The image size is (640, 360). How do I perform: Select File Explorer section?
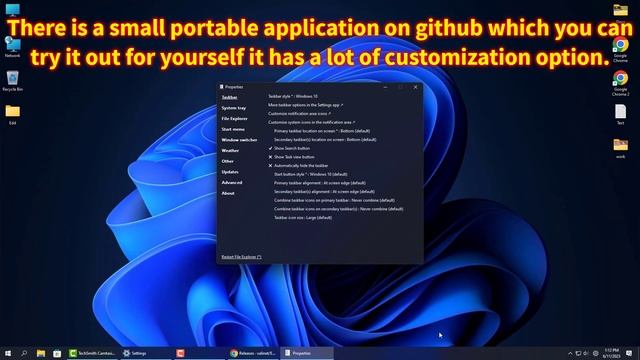235,119
